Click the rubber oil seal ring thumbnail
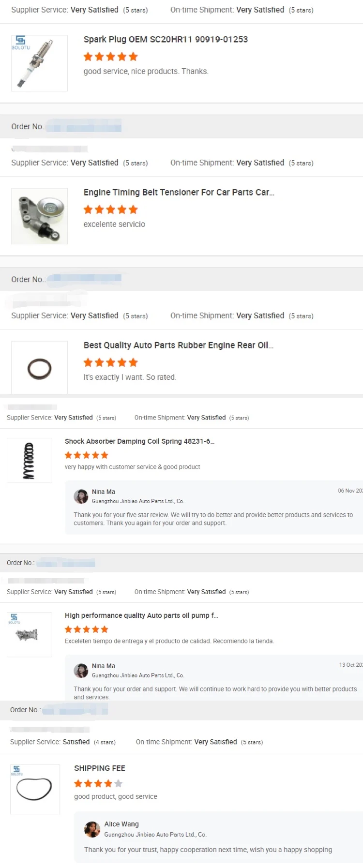 click(39, 368)
